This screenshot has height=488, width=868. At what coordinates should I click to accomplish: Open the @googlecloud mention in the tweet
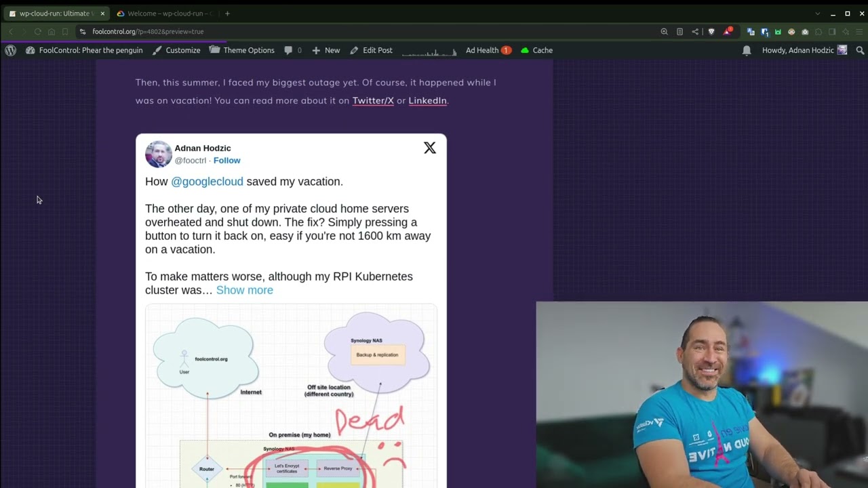click(207, 182)
